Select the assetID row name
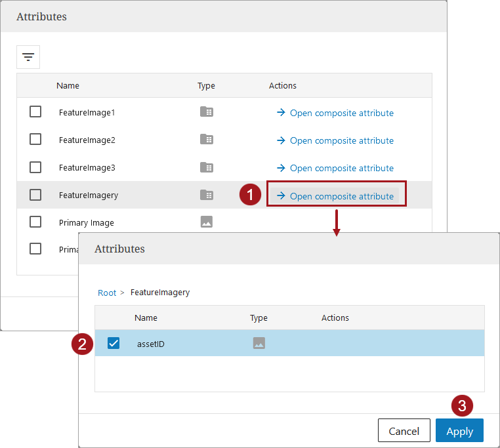The height and width of the screenshot is (448, 500). tap(150, 343)
